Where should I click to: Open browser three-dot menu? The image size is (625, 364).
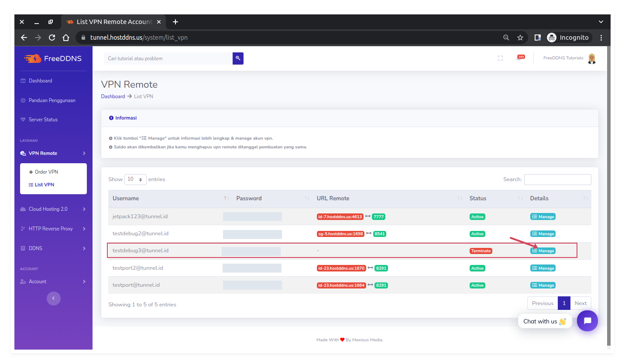coord(601,38)
